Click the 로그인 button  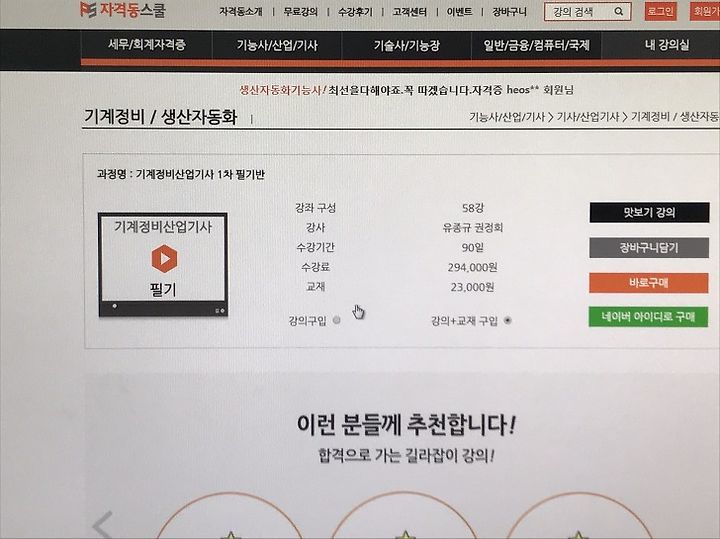(660, 11)
